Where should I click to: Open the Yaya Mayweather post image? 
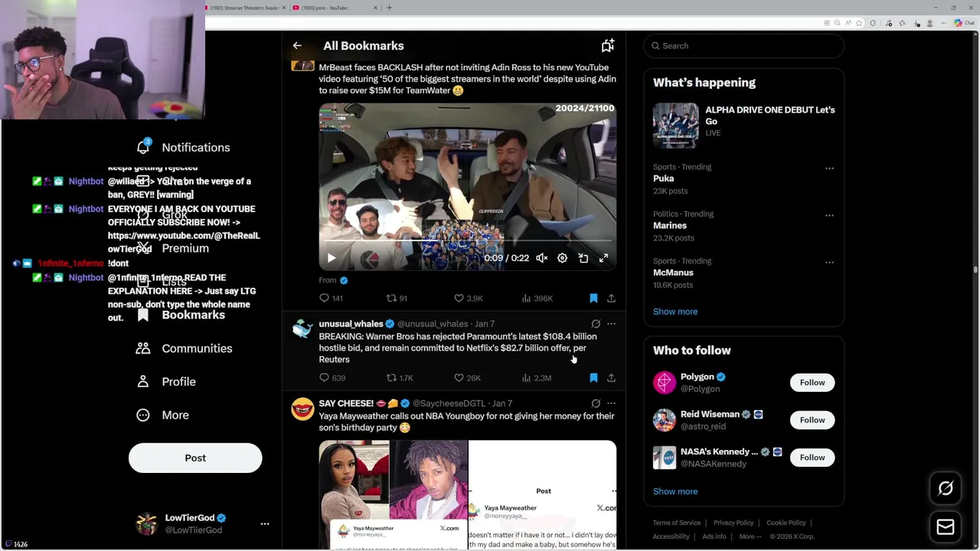click(467, 495)
